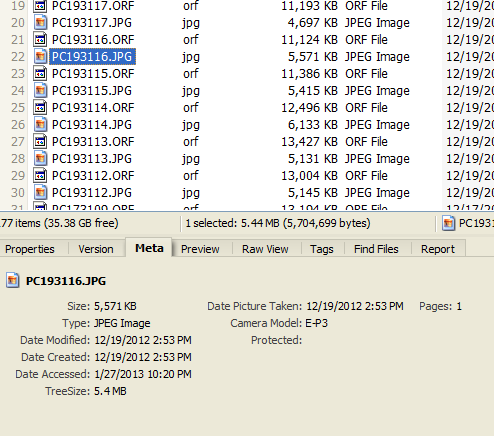Click size cell 5,131 KB
Image resolution: width=494 pixels, height=436 pixels.
[x=313, y=159]
